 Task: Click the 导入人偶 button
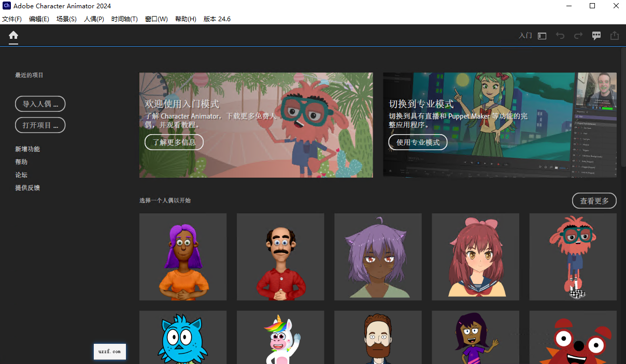point(40,104)
